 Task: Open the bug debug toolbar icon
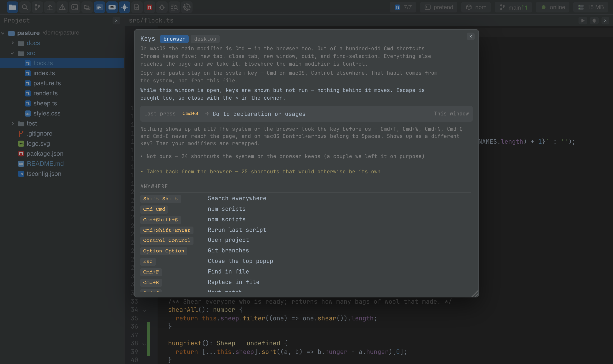tap(162, 7)
